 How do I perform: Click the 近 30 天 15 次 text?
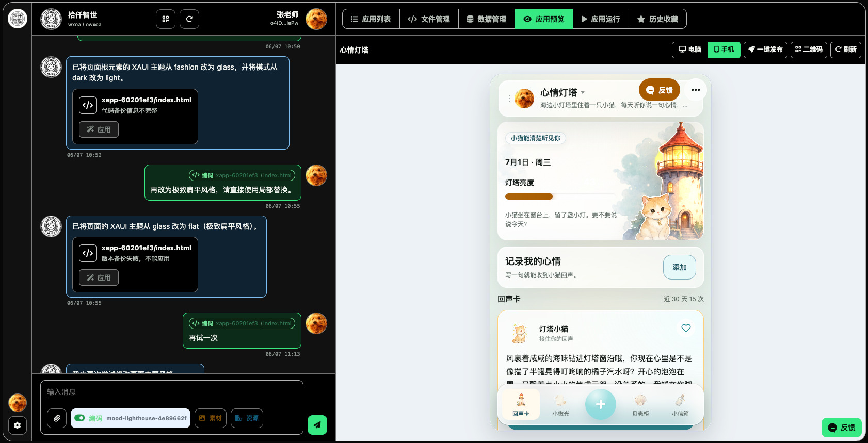[684, 299]
